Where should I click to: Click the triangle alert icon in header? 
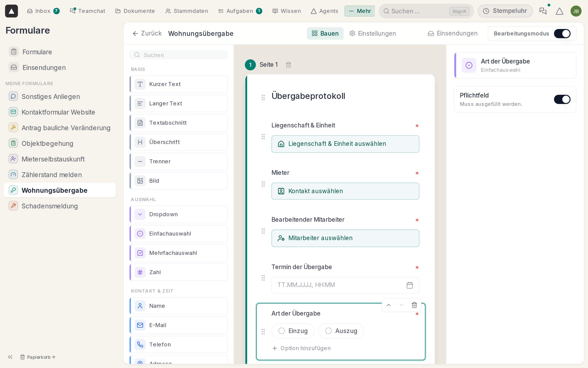coord(559,11)
